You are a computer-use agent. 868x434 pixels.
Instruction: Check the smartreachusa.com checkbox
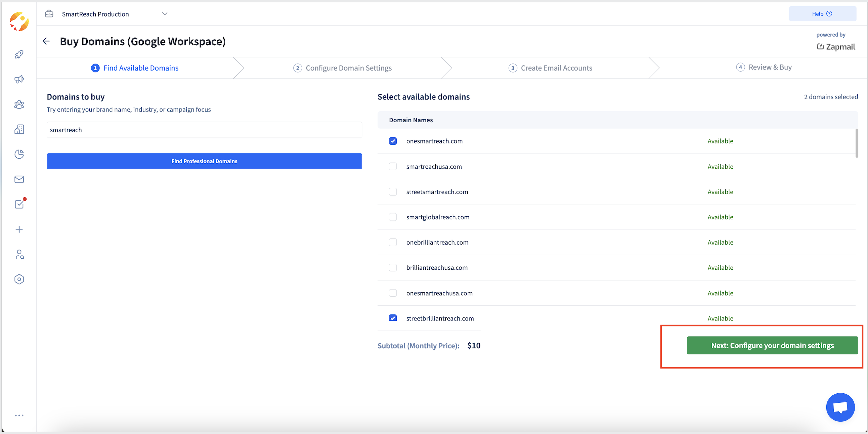(393, 167)
